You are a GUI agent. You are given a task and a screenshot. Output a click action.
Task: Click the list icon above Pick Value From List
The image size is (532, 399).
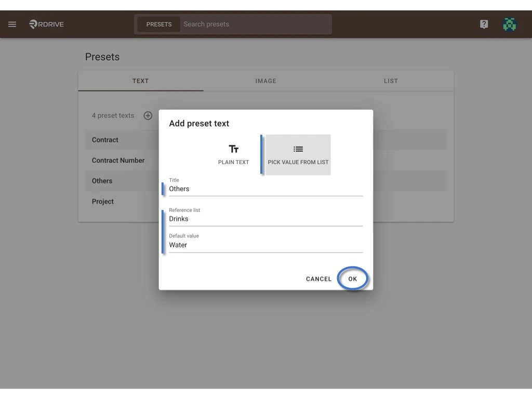298,148
